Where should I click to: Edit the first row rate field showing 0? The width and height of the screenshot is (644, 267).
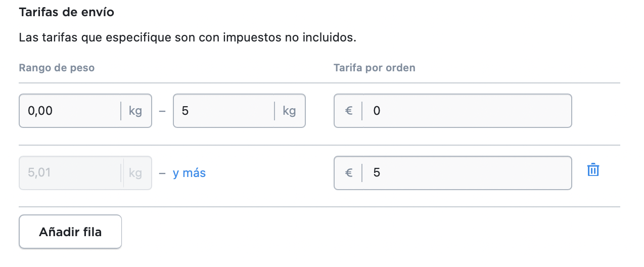[x=453, y=111]
